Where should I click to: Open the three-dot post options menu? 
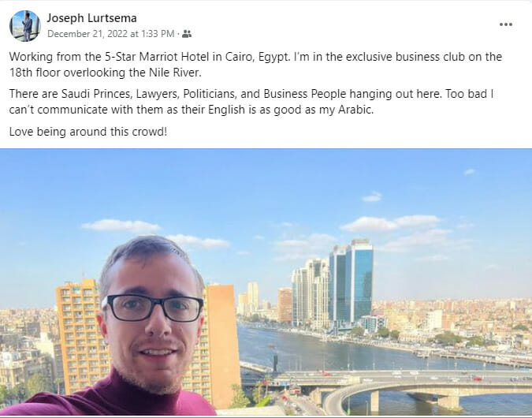[x=505, y=24]
